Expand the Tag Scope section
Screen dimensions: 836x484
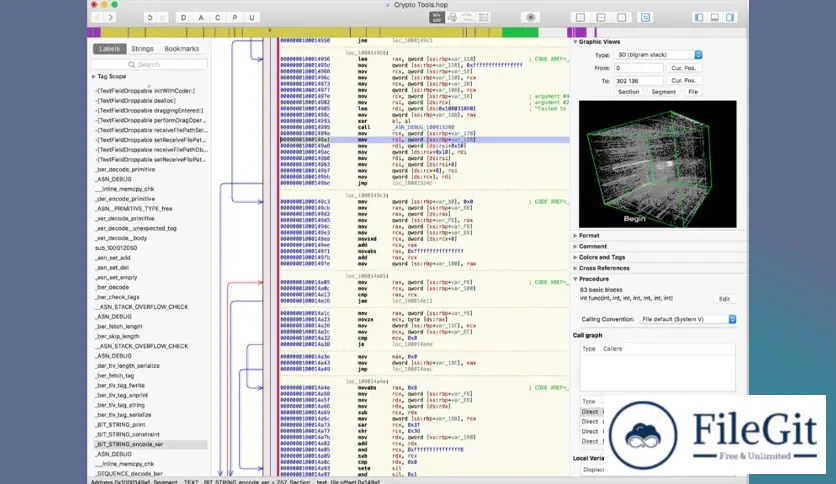(x=94, y=77)
